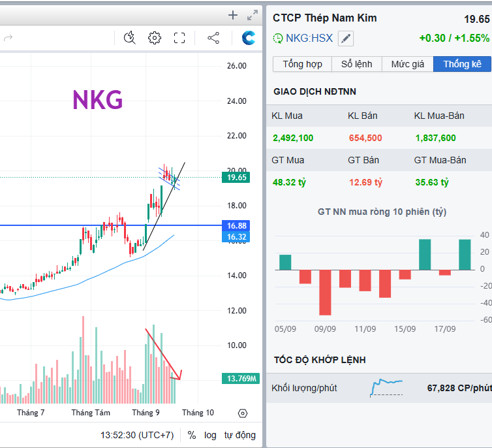Click the Tháng Tám label on time axis

coord(91,413)
